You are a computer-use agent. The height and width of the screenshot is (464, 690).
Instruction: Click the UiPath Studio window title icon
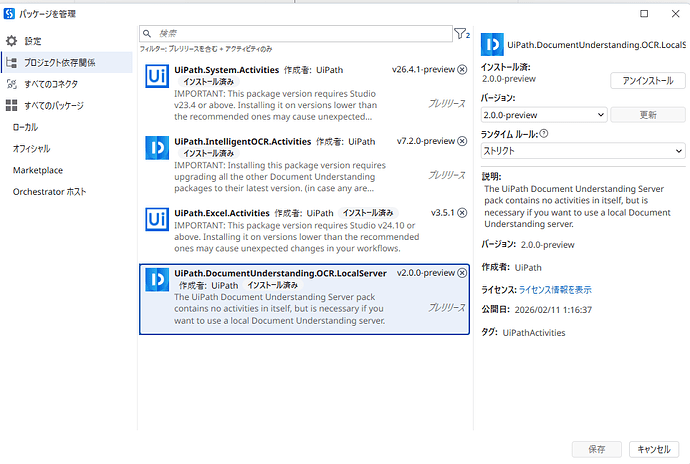point(9,14)
